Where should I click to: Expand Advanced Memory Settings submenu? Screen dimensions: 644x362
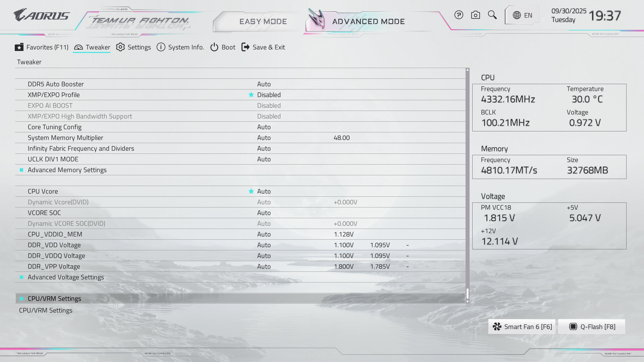click(x=67, y=170)
